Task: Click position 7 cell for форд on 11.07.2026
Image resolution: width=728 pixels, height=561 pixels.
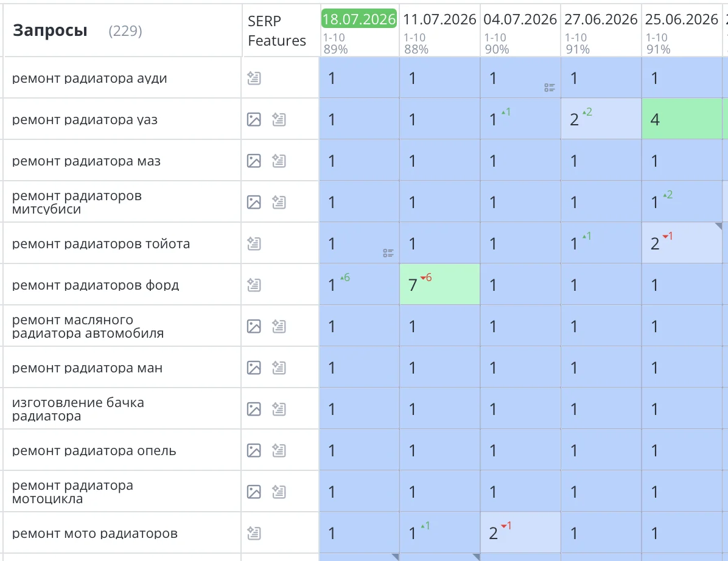Action: [x=439, y=284]
